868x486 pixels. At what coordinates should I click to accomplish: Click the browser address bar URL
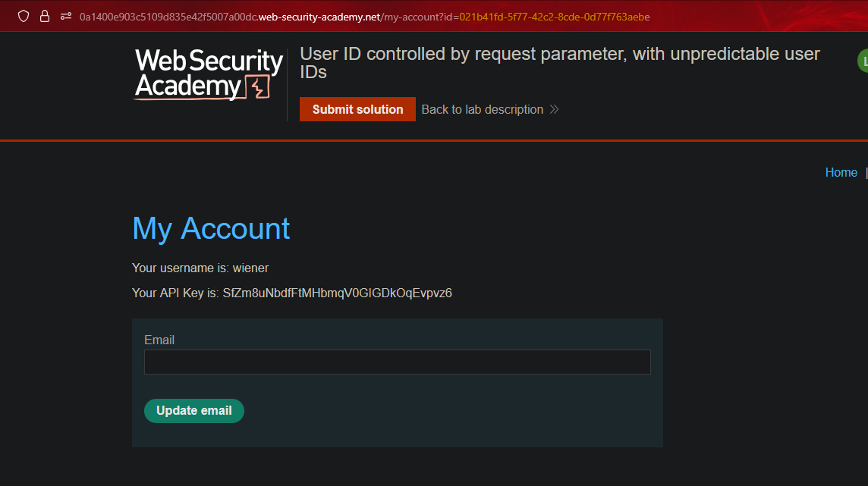point(364,16)
